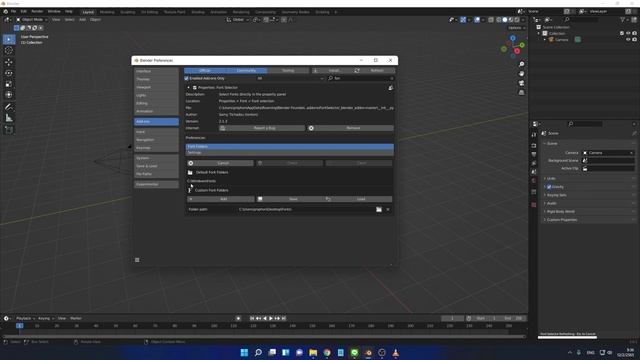This screenshot has height=360, width=640.
Task: Open the Object Mode dropdown
Action: (32, 20)
